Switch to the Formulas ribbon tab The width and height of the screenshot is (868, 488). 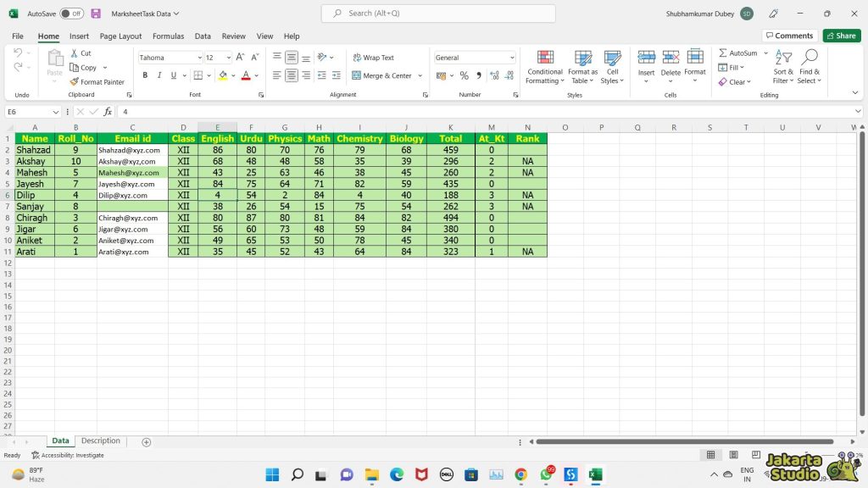tap(168, 36)
